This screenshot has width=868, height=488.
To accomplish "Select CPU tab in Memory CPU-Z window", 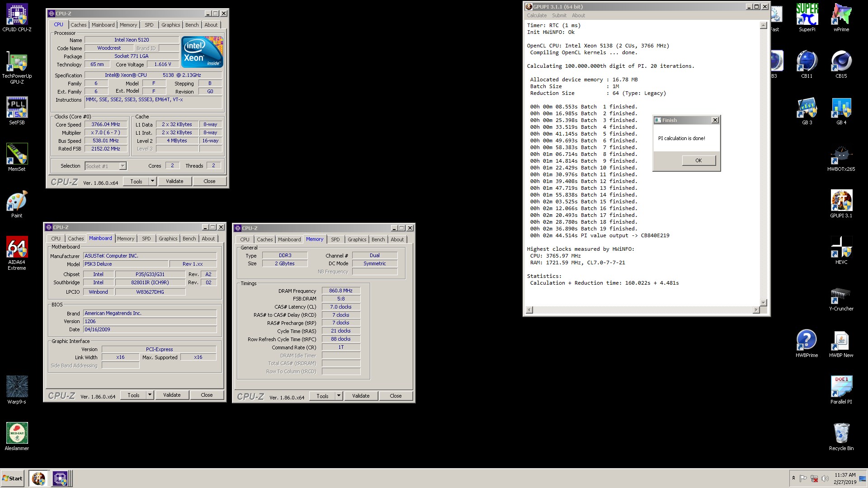I will click(245, 239).
